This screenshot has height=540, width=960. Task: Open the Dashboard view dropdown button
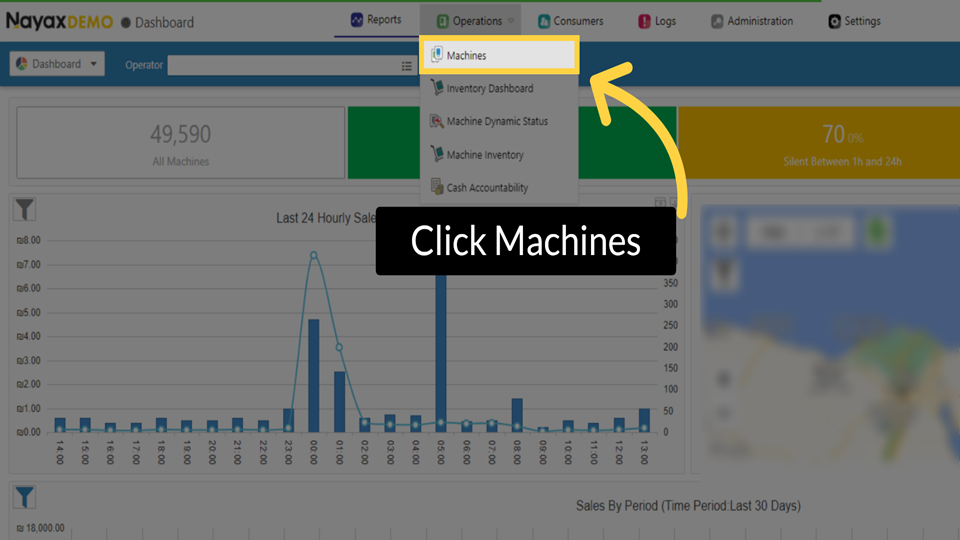tap(57, 64)
